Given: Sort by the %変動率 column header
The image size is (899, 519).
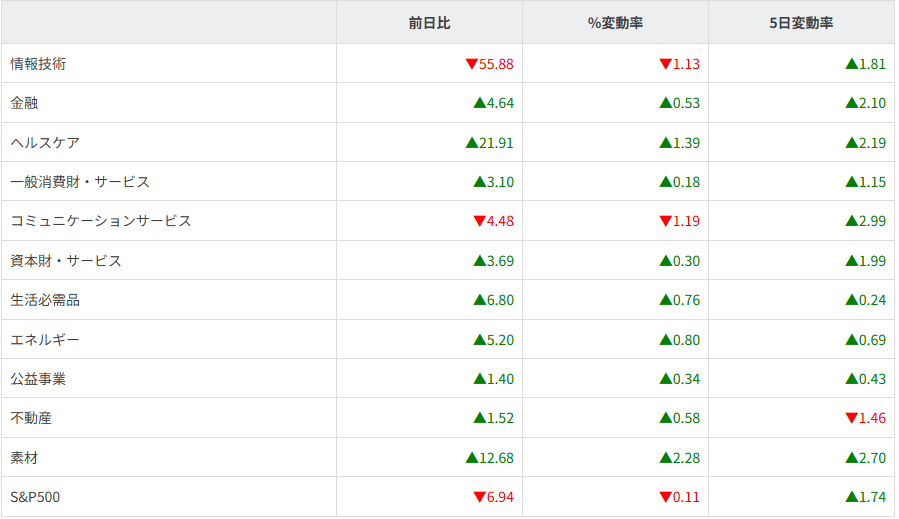Looking at the screenshot, I should (615, 23).
